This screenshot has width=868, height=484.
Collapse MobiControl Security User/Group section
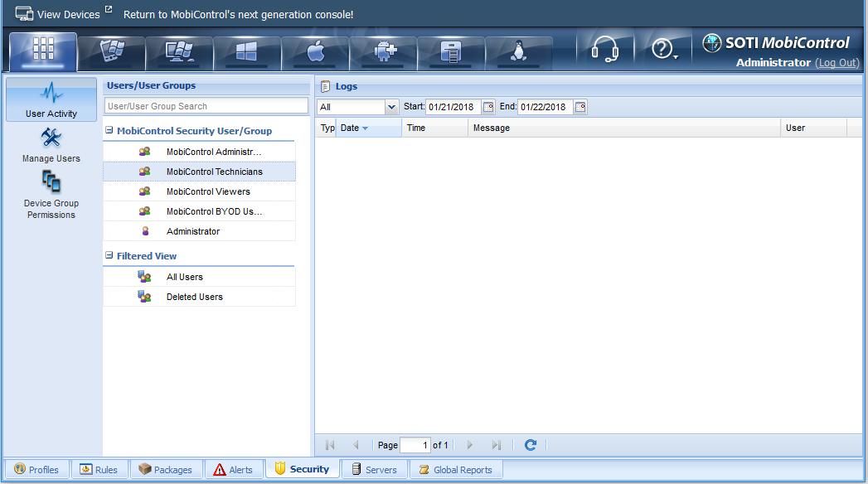point(109,131)
